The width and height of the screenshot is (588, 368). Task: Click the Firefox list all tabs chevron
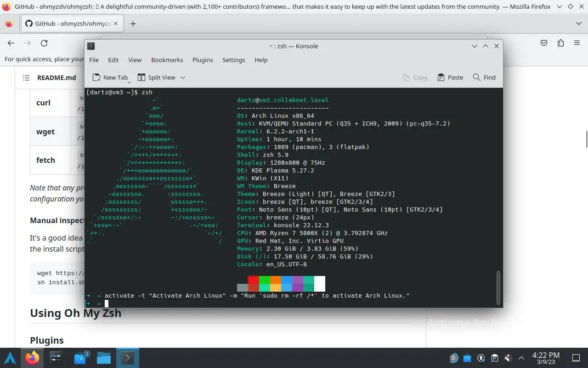coord(578,23)
